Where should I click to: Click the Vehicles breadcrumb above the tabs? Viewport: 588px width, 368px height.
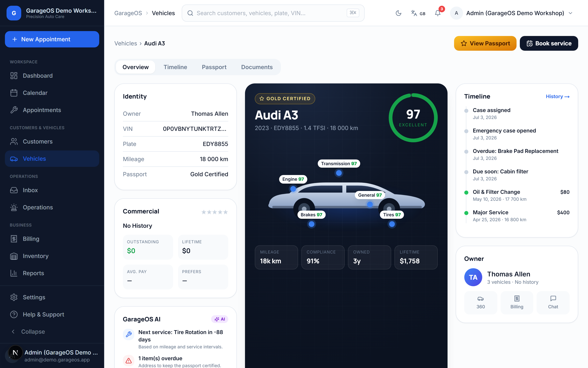126,43
